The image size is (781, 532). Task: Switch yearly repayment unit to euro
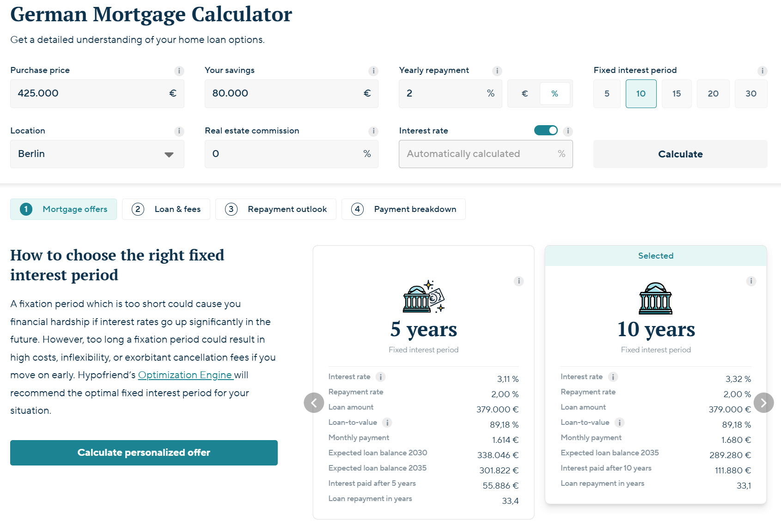[525, 94]
